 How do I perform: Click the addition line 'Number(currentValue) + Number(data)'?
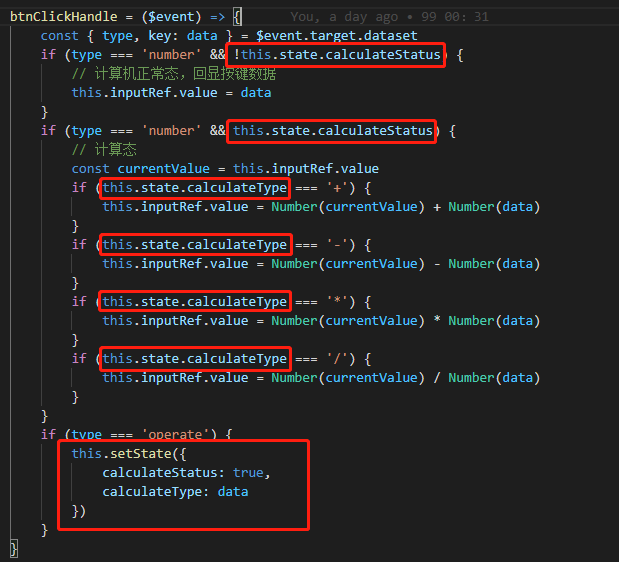pyautogui.click(x=405, y=207)
